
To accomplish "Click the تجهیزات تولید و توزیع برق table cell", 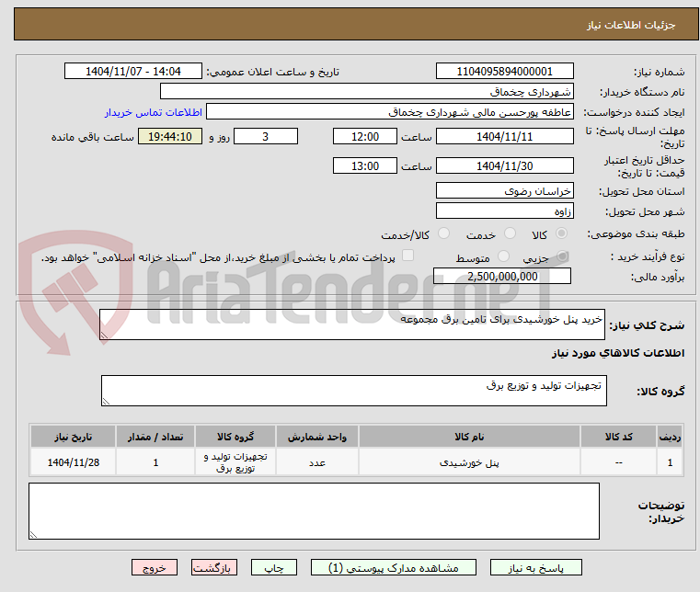I will point(235,462).
